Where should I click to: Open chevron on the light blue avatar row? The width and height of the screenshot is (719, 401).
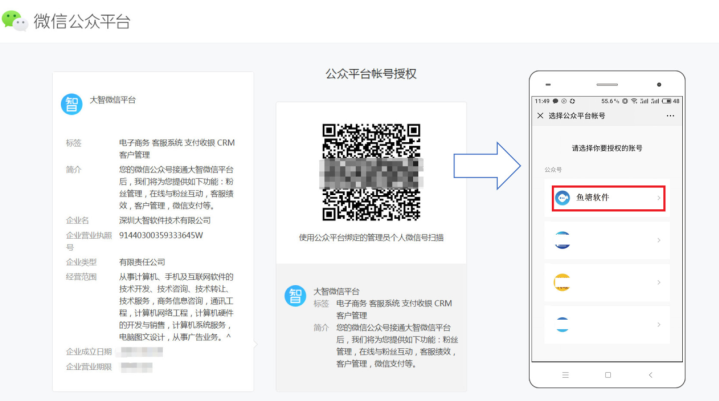tap(659, 324)
